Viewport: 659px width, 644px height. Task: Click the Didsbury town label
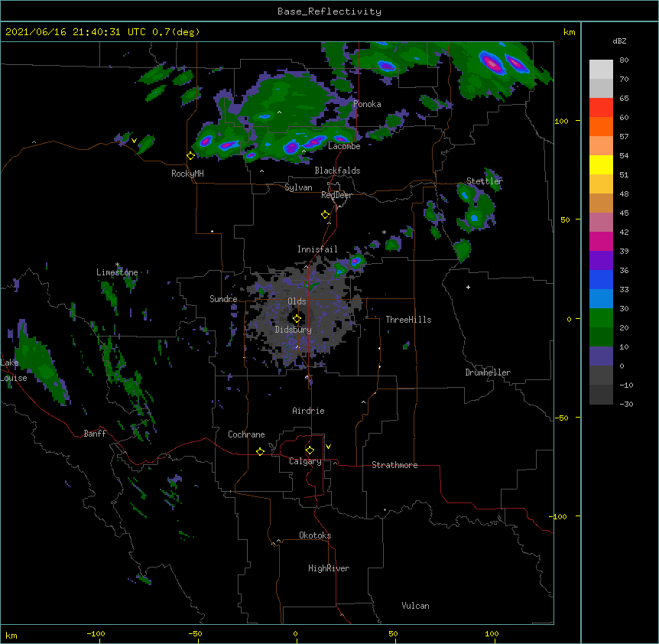pos(294,330)
